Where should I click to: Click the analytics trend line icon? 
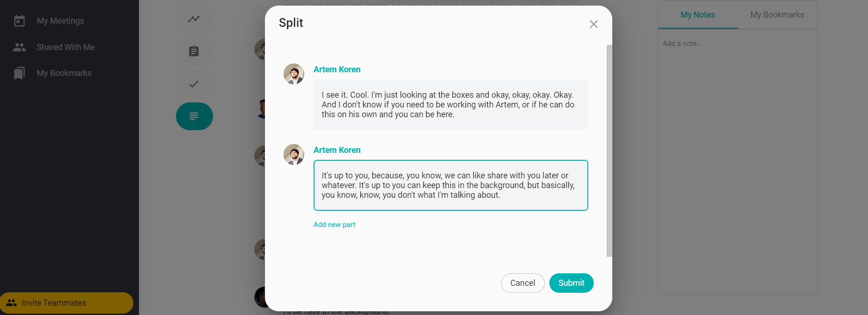click(x=194, y=19)
